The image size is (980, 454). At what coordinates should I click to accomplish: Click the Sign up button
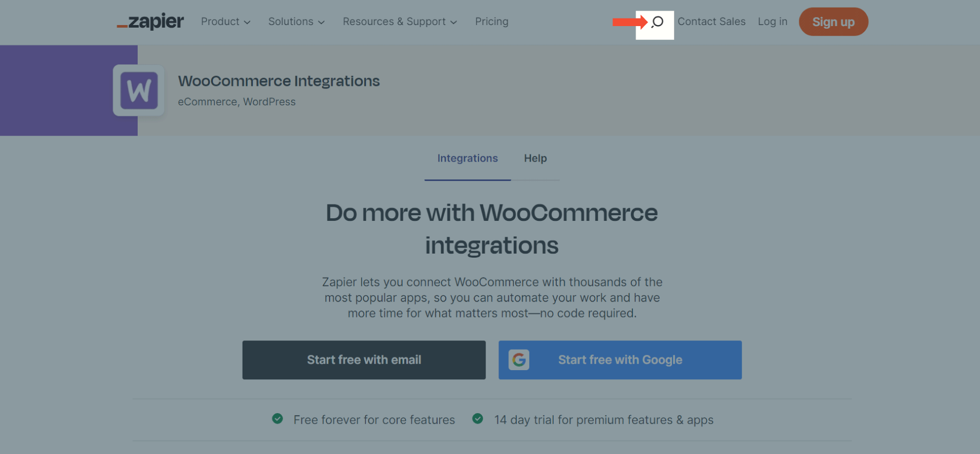click(833, 22)
